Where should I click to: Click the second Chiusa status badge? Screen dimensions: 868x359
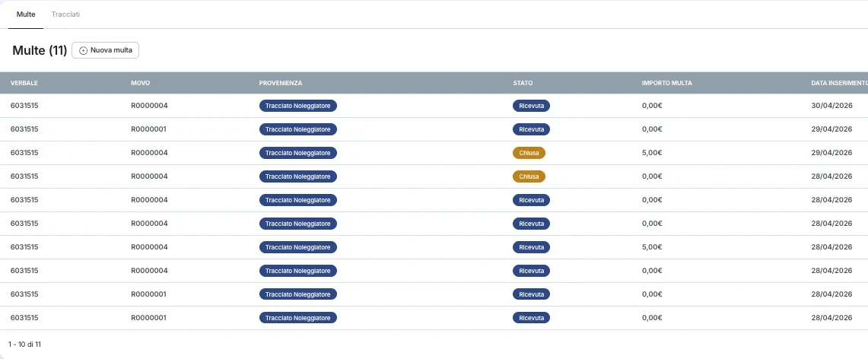(529, 176)
